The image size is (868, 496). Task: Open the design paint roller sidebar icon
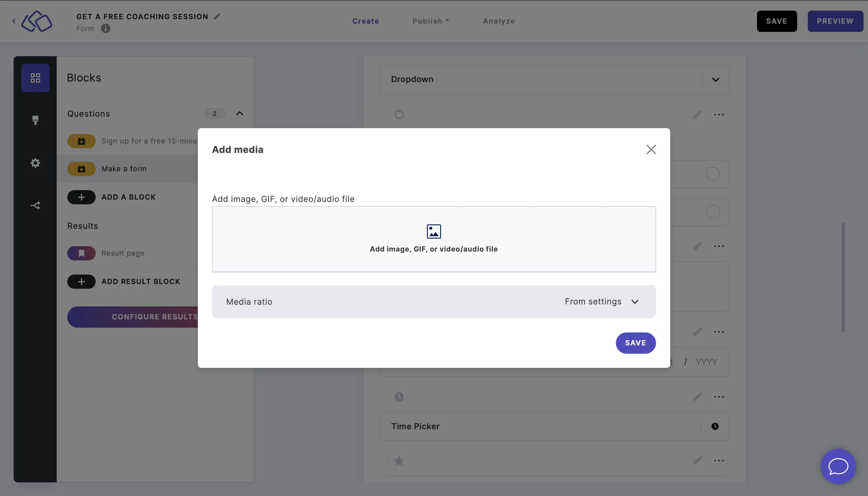coord(35,120)
